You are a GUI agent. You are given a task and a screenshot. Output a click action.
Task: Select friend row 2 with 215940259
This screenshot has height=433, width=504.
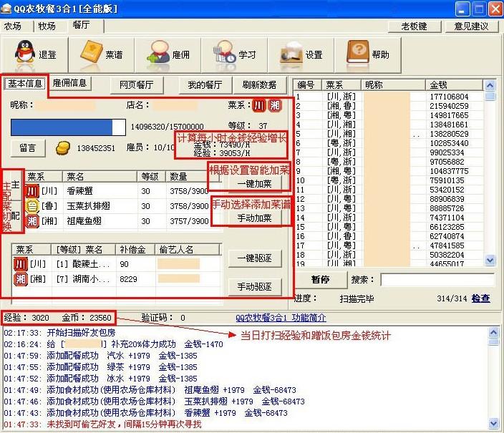(x=389, y=106)
